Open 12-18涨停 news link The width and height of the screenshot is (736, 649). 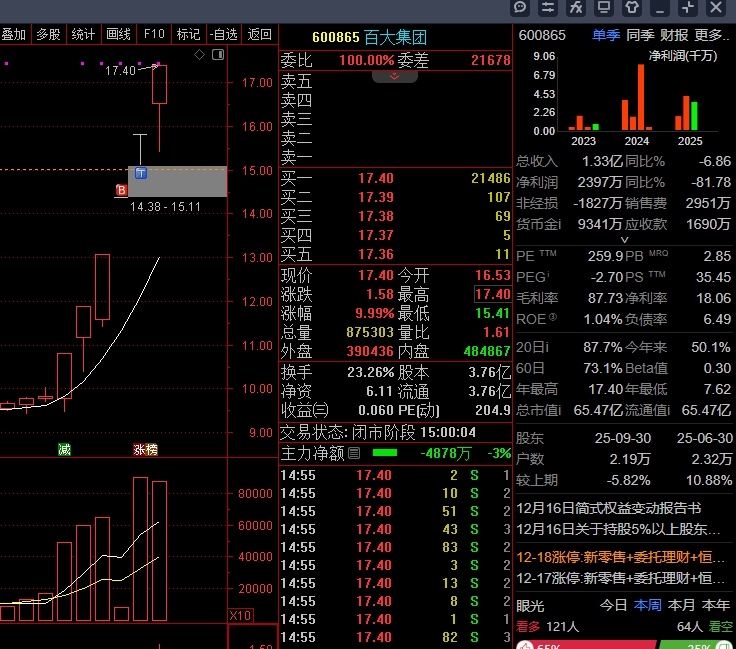click(x=621, y=557)
